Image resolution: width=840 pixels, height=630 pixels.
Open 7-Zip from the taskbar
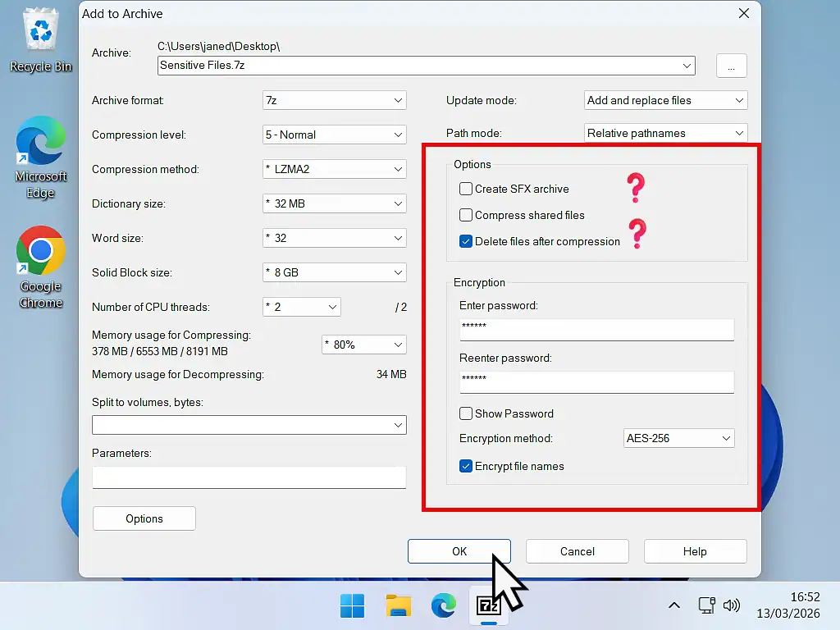pyautogui.click(x=488, y=605)
